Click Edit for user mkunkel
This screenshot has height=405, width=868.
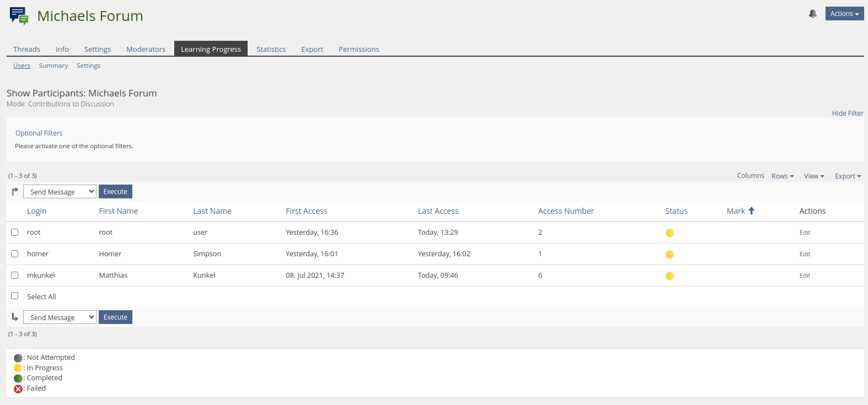(x=805, y=276)
